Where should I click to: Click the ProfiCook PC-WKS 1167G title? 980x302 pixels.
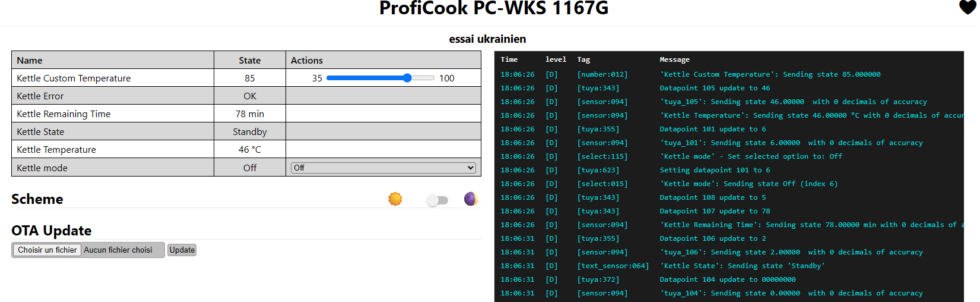point(494,8)
